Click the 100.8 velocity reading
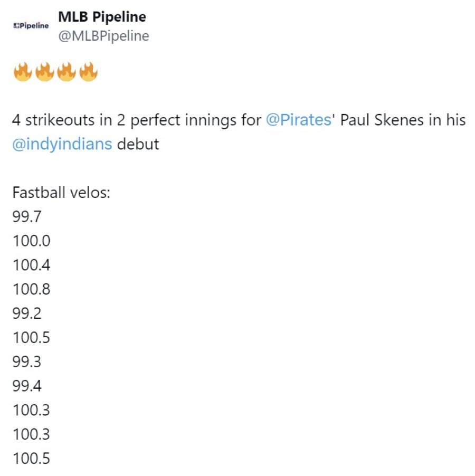This screenshot has width=475, height=476. pos(31,289)
